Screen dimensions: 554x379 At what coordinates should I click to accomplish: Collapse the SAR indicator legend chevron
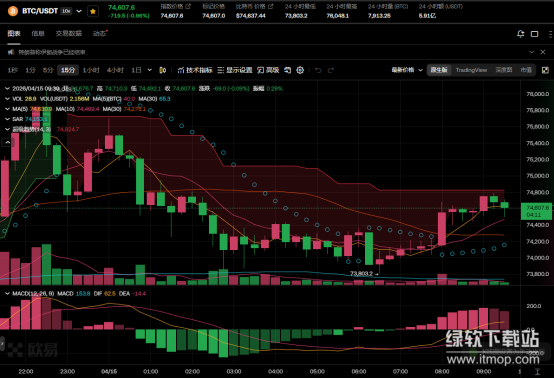[7, 119]
